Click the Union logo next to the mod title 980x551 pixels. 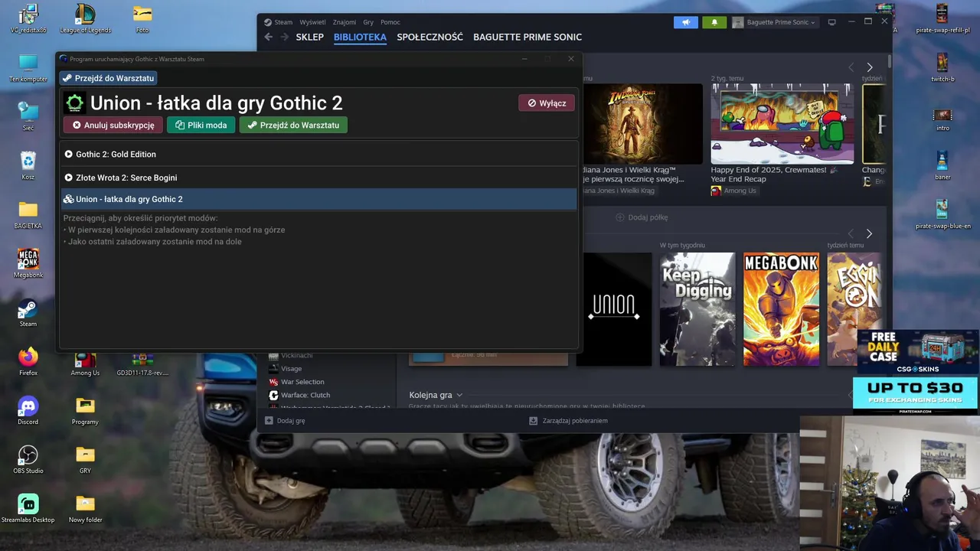(x=74, y=103)
